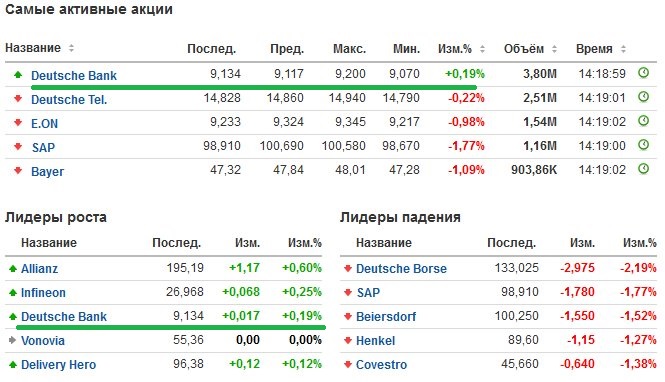Image resolution: width=665 pixels, height=382 pixels.
Task: Sort by Изм.% column arrows in active stocks
Action: point(482,49)
